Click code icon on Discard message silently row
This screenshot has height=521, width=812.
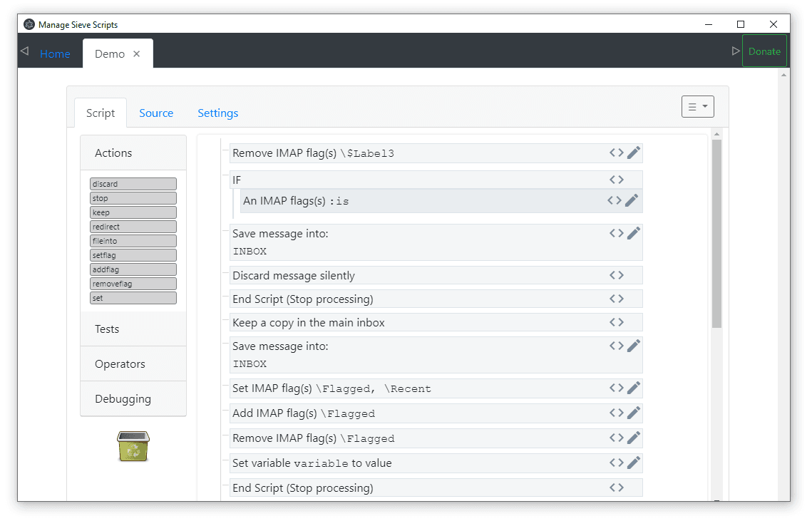coord(617,275)
